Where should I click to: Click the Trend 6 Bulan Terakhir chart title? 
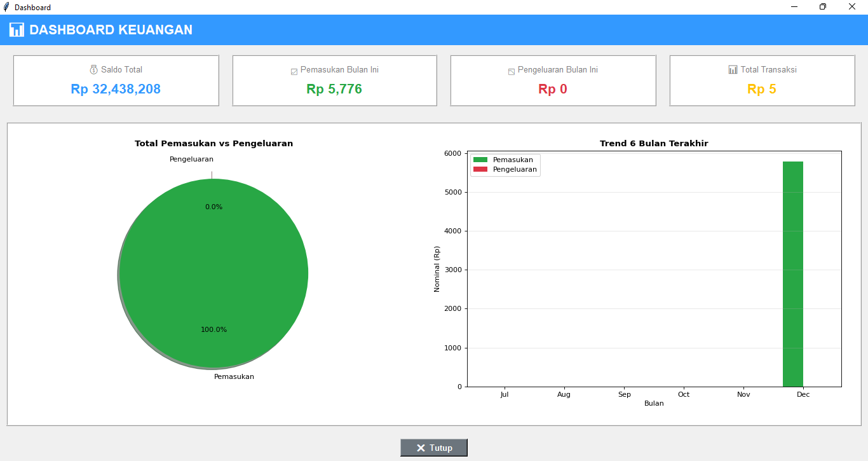click(653, 143)
